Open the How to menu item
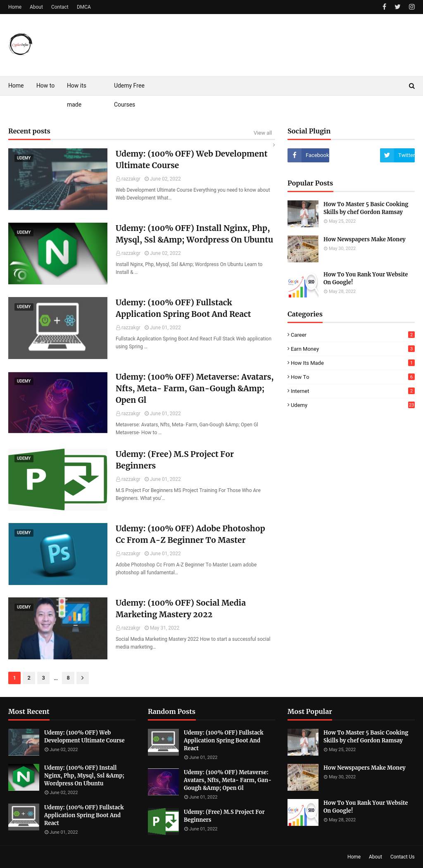The image size is (423, 868). pos(45,86)
